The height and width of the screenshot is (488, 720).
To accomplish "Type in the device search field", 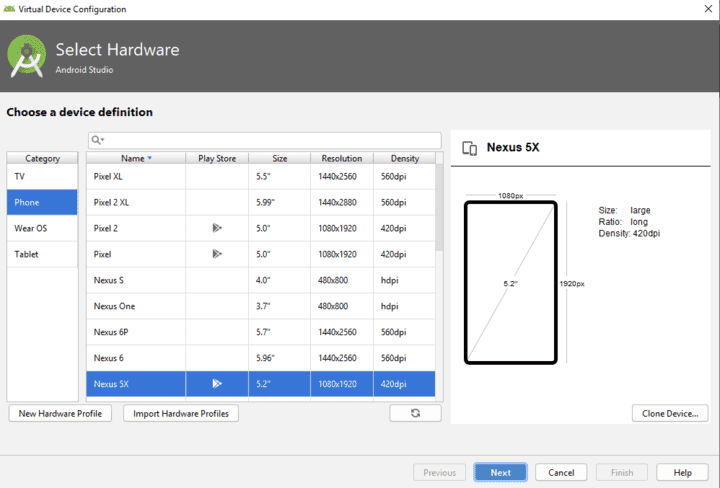I will point(270,140).
